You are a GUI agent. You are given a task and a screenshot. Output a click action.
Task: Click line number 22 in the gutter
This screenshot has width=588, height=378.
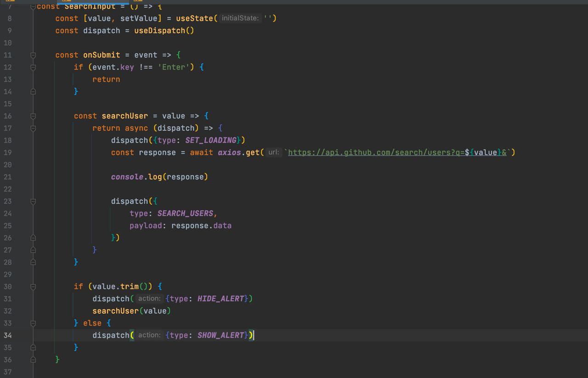click(7, 189)
